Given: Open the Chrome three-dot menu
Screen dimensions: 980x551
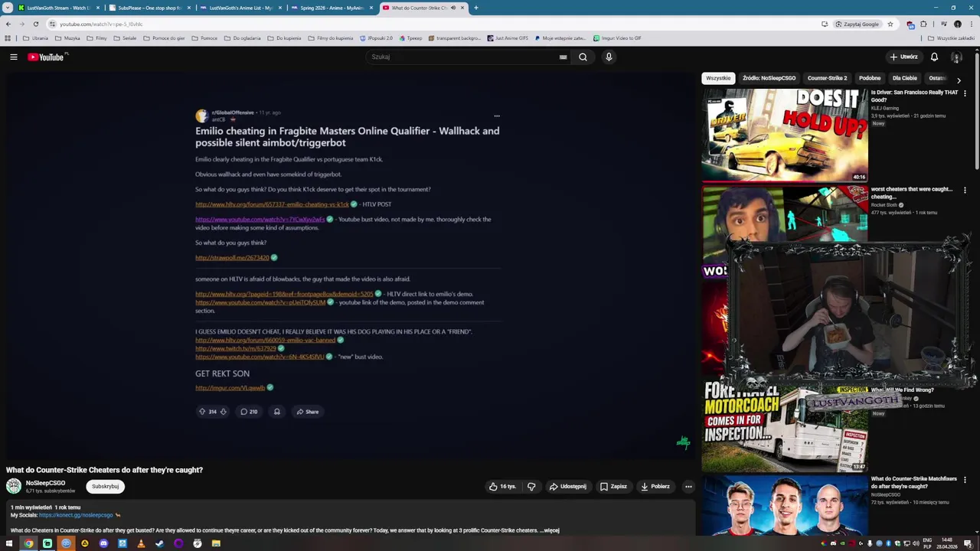Looking at the screenshot, I should 971,24.
